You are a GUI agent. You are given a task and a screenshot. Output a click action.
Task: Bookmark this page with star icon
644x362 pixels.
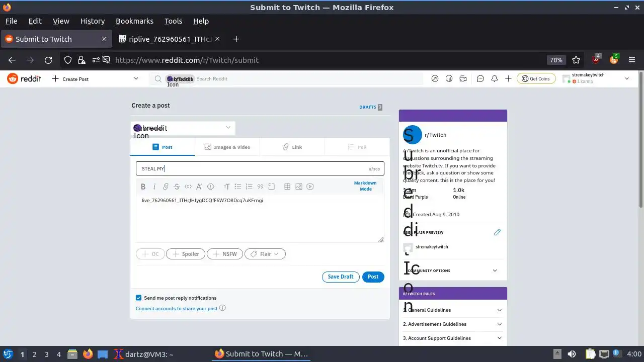[x=576, y=60]
